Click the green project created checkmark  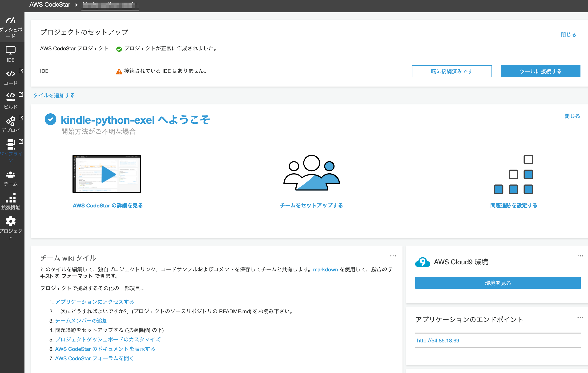119,49
